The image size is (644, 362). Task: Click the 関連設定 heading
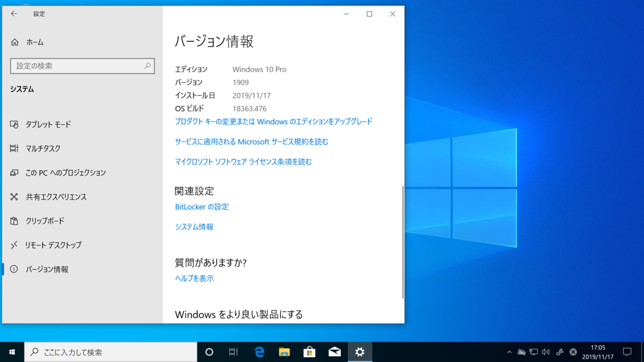(194, 191)
